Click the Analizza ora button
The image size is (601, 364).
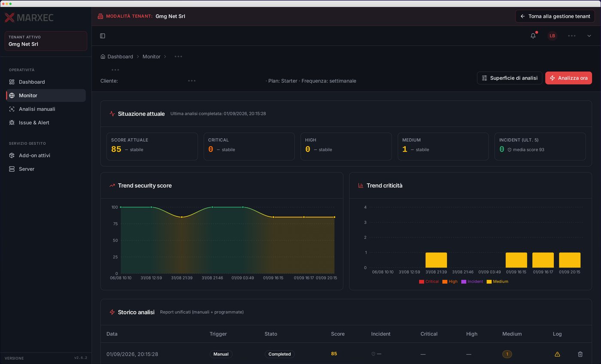[x=568, y=78]
